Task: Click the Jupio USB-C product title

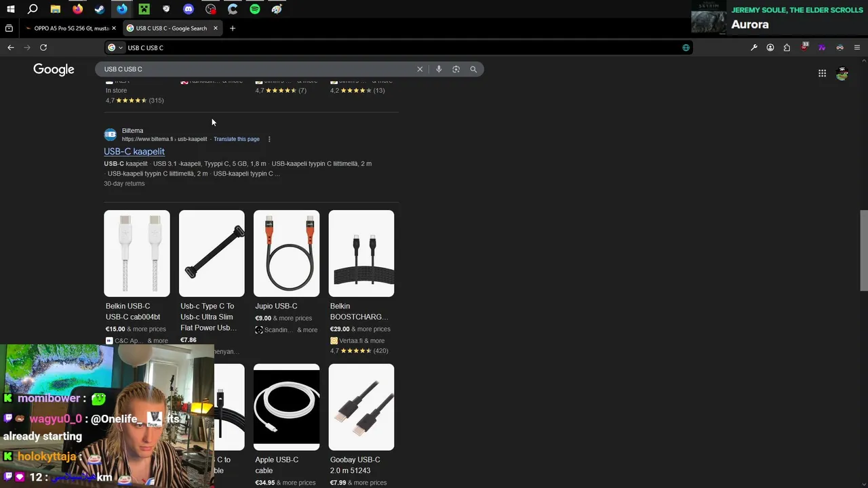Action: tap(276, 306)
